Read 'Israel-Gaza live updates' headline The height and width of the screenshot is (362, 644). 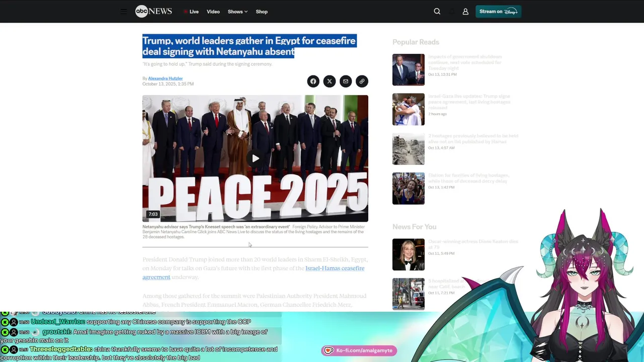469,102
